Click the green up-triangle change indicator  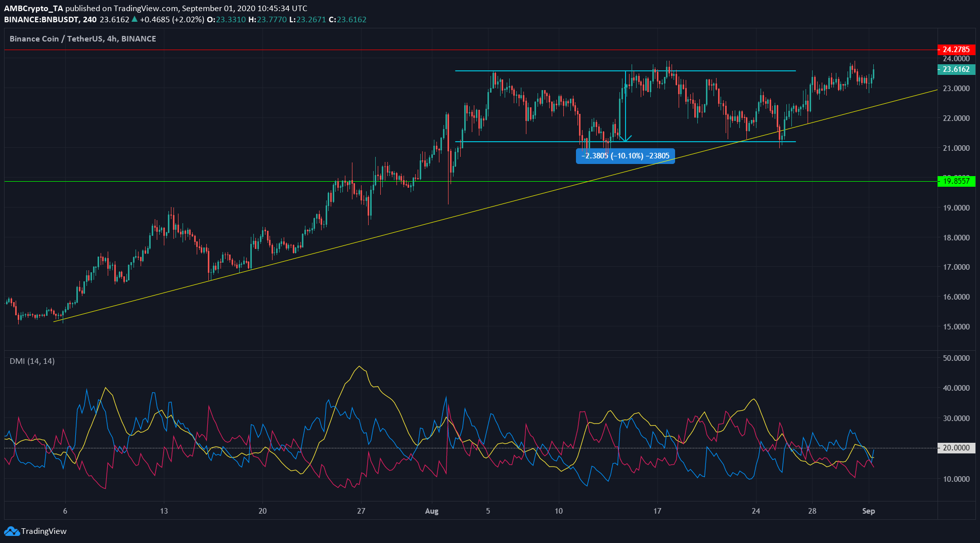pyautogui.click(x=135, y=19)
